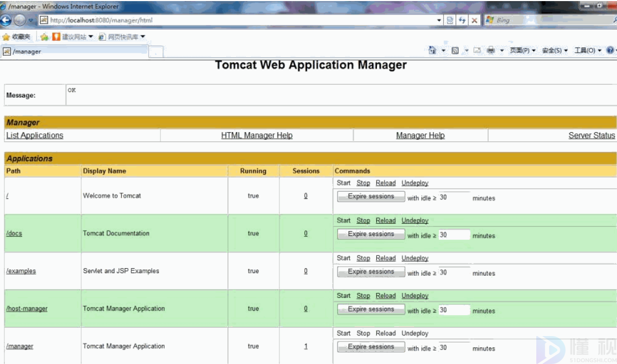Open the /docs path link
617x364 pixels.
click(14, 233)
